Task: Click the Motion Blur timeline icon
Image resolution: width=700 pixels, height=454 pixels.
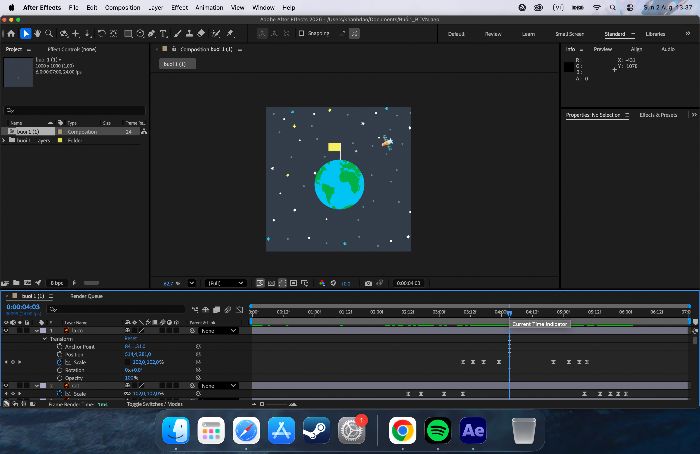Action: coord(228,309)
